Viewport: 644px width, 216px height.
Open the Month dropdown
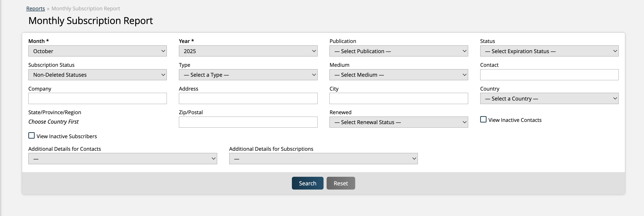(x=97, y=51)
